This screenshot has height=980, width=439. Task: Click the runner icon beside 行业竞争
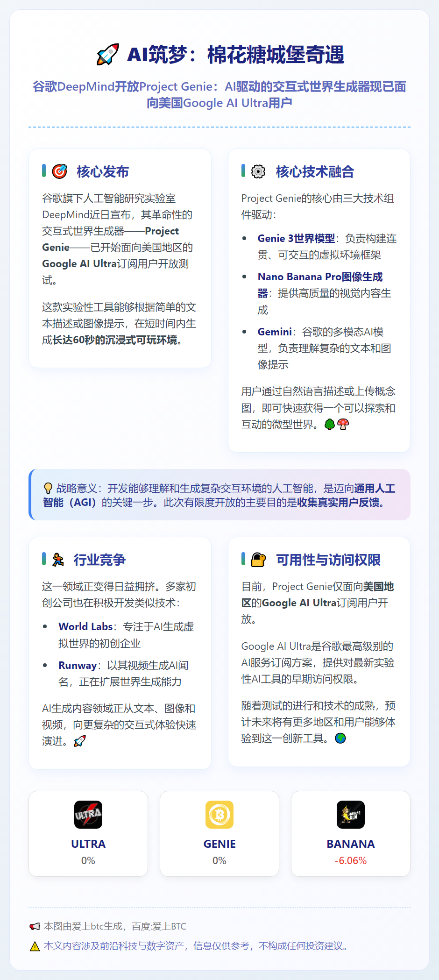tap(58, 560)
